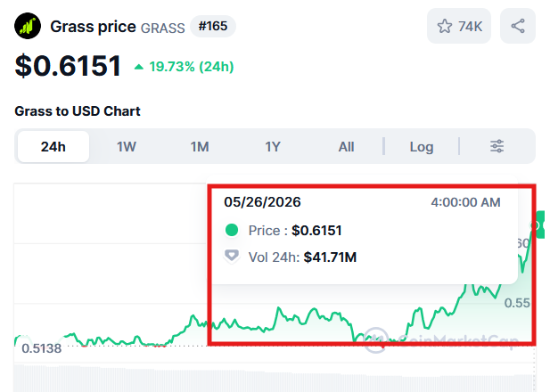The height and width of the screenshot is (392, 550).
Task: Open chart settings sliders icon
Action: pos(497,146)
